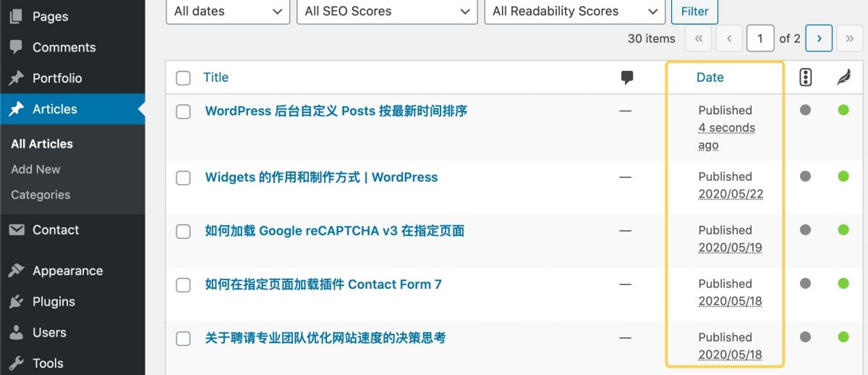868x375 pixels.
Task: Toggle select-all checkbox beside Title
Action: coord(184,77)
